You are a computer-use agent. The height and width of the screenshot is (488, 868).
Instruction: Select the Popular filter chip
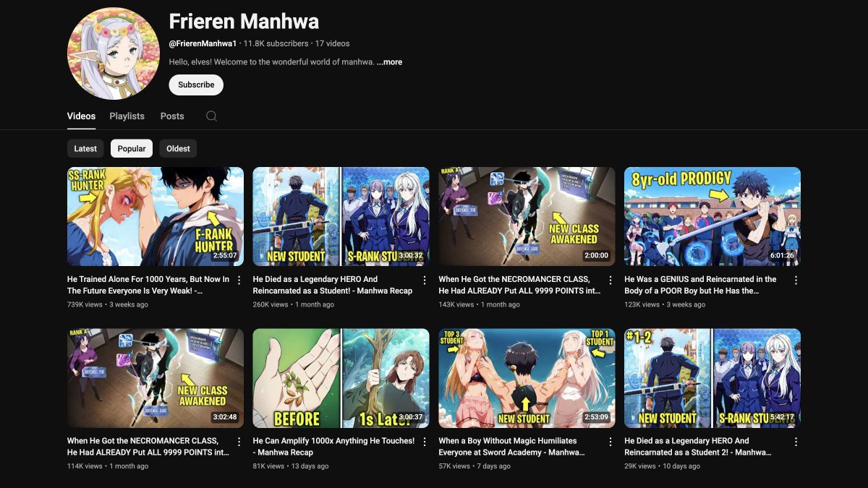click(132, 148)
